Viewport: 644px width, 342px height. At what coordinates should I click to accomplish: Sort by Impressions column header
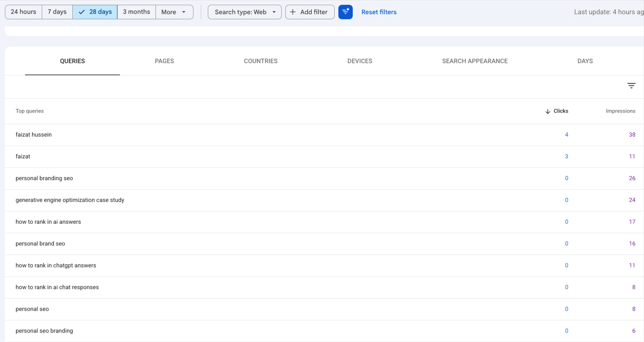click(620, 111)
